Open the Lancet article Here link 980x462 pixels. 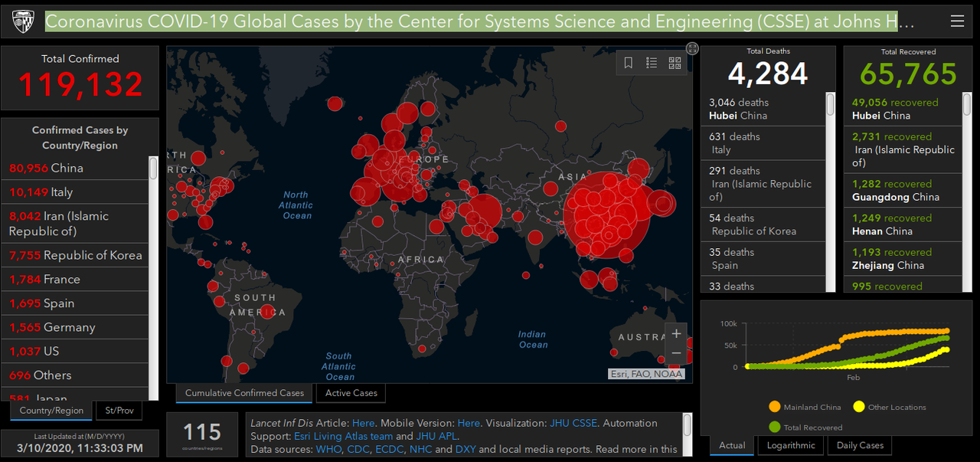[x=364, y=423]
